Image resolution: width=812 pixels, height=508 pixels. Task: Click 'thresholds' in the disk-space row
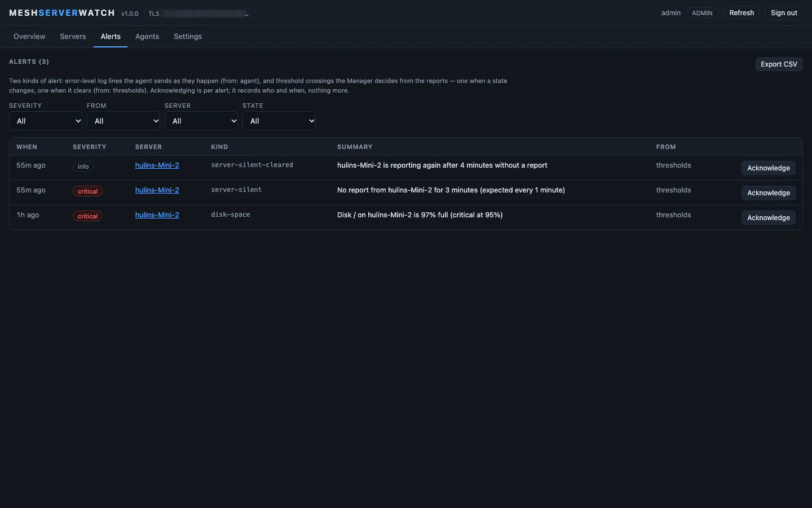pos(673,215)
